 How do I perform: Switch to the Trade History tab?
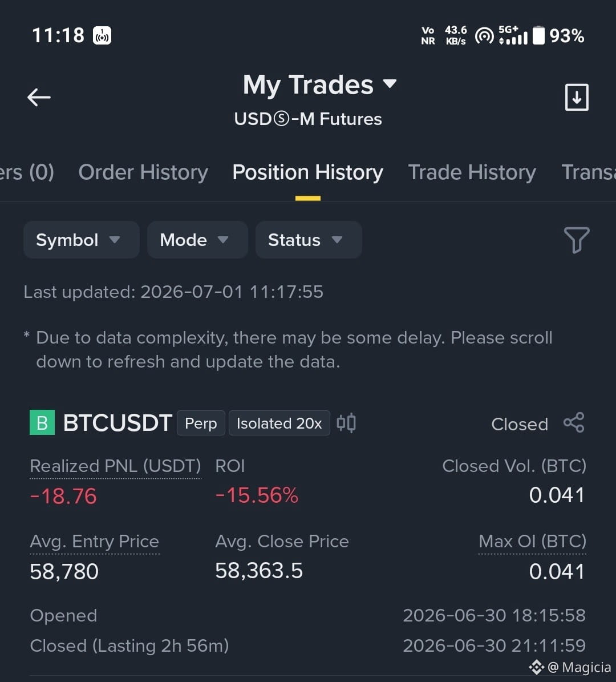(472, 172)
